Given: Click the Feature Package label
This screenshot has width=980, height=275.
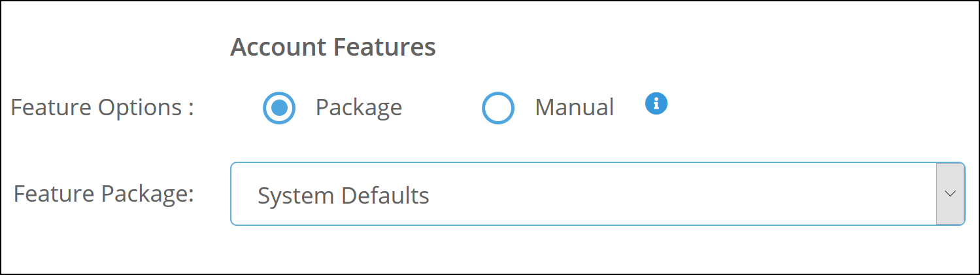Looking at the screenshot, I should [104, 194].
